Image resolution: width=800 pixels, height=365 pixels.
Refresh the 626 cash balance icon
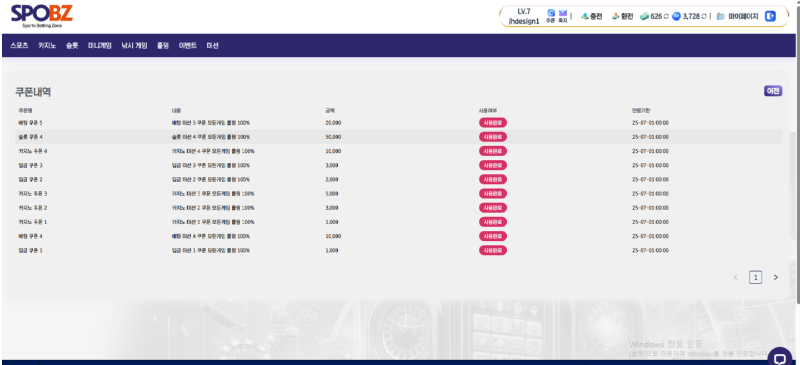(666, 16)
